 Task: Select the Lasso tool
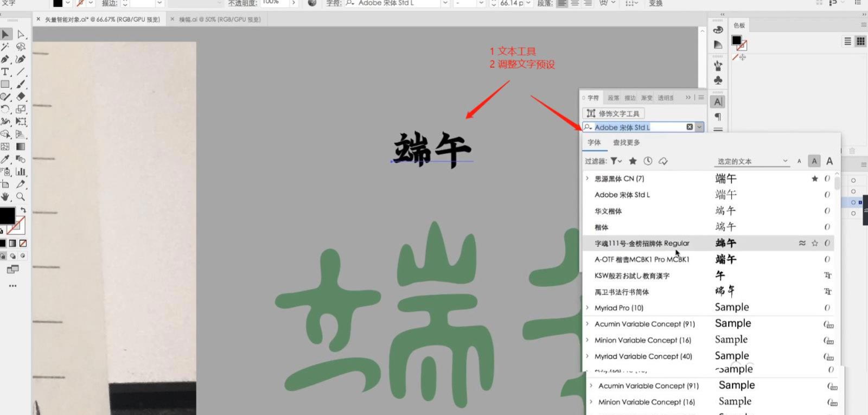pyautogui.click(x=21, y=47)
